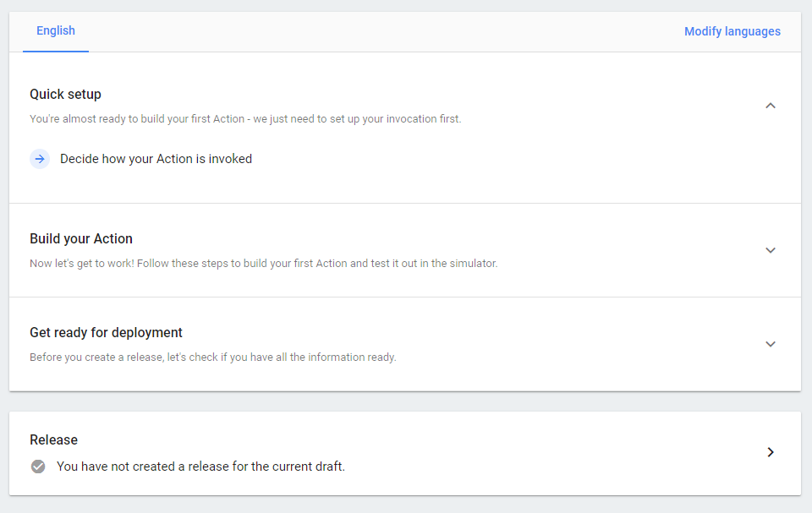
Task: Expand the Build your Action chevron
Action: 771,250
